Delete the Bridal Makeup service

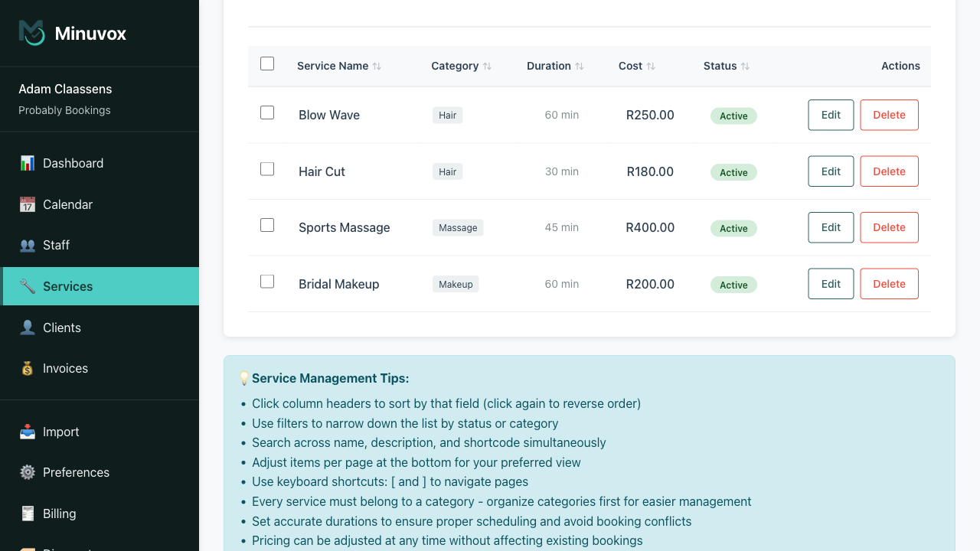point(889,283)
